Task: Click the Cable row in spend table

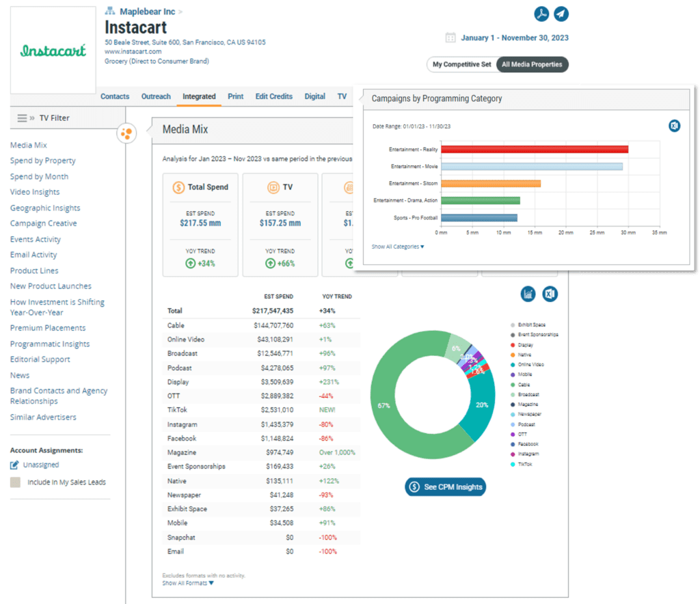Action: tap(261, 326)
